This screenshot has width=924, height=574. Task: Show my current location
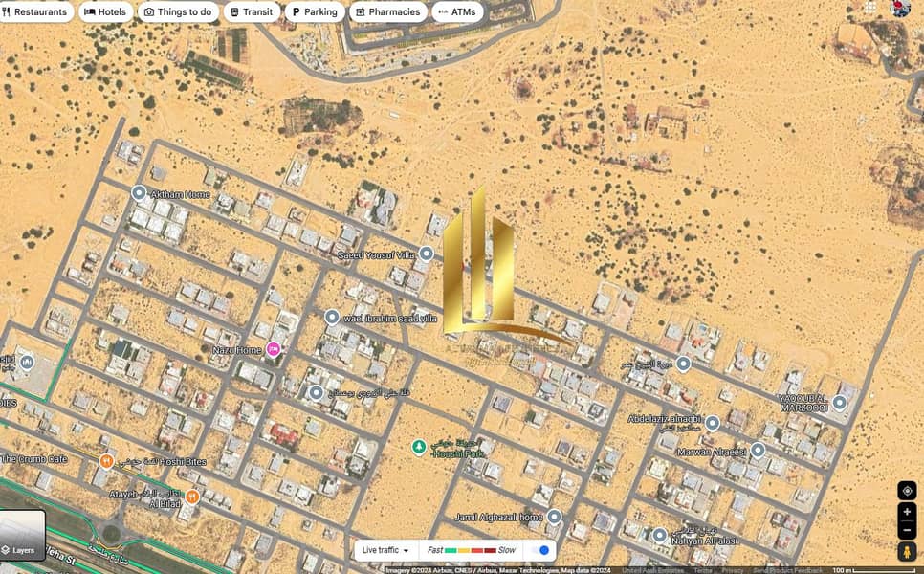[907, 491]
